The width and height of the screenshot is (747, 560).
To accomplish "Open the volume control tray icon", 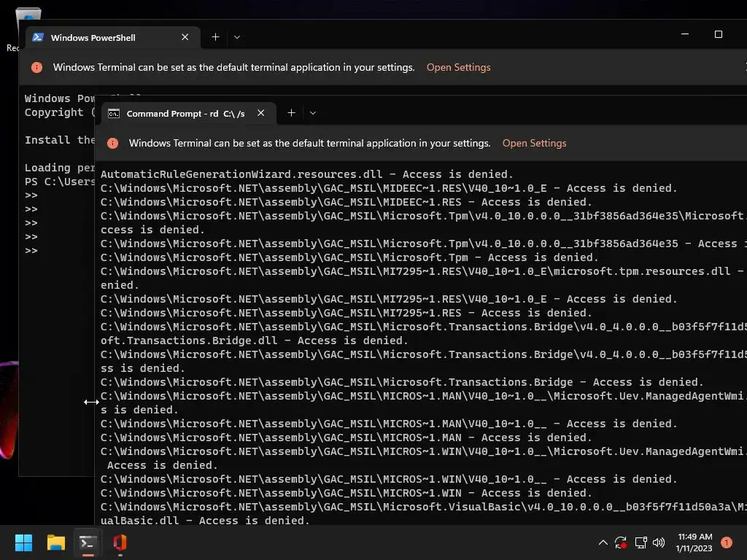I will tap(659, 542).
